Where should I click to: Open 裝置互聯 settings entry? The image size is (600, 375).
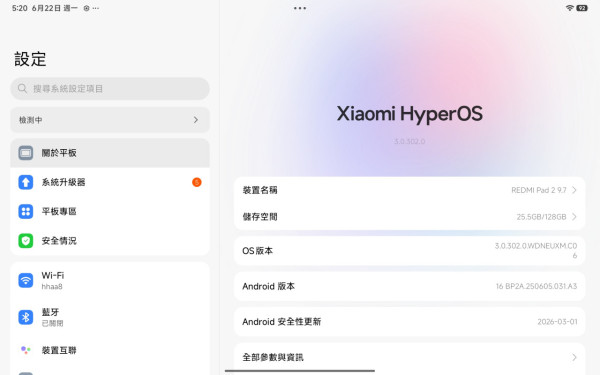point(110,350)
